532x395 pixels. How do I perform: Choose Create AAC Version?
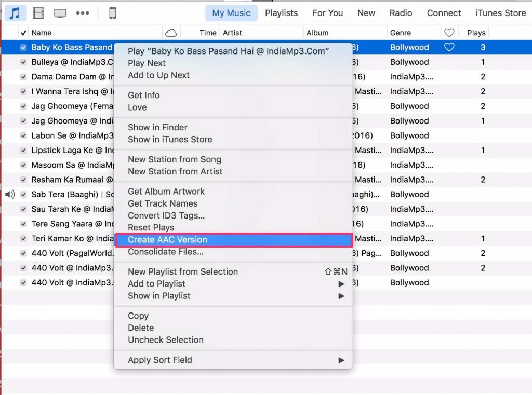click(233, 240)
